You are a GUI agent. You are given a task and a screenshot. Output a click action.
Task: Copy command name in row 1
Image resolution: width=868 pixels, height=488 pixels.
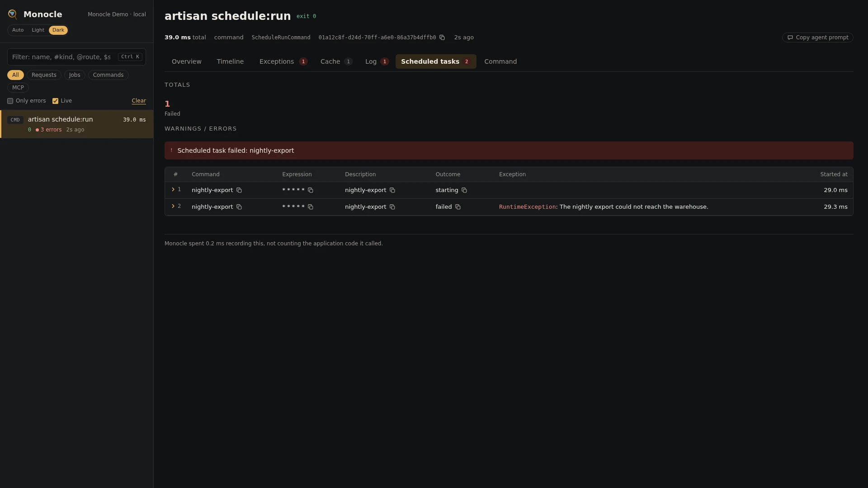pyautogui.click(x=239, y=190)
